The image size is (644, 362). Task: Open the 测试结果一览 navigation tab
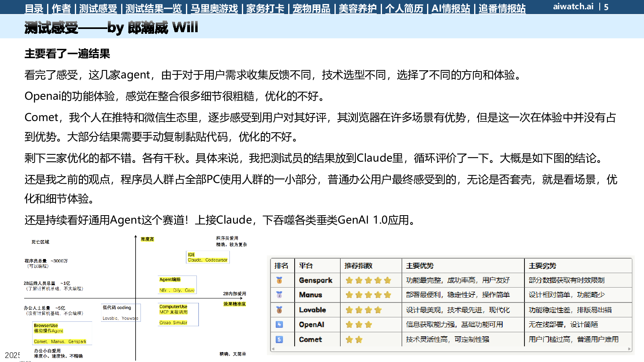click(x=154, y=8)
